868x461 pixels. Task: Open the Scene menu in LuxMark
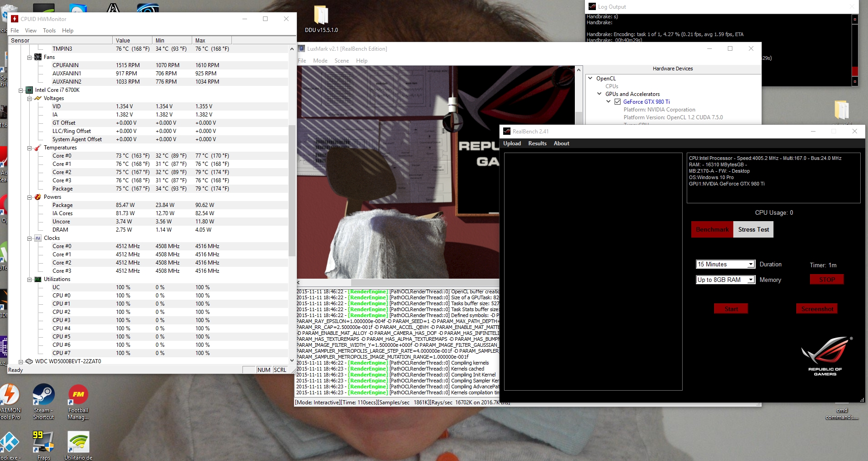[x=342, y=60]
